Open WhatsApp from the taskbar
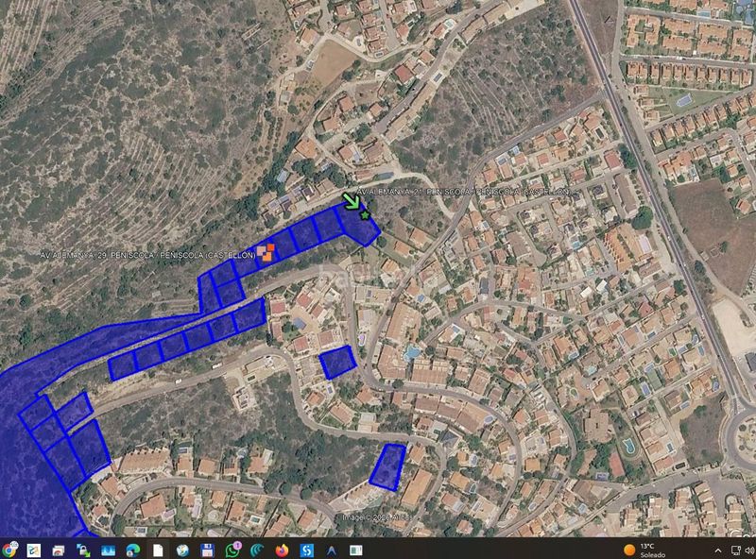Screen dimensions: 756x559 tap(232, 550)
